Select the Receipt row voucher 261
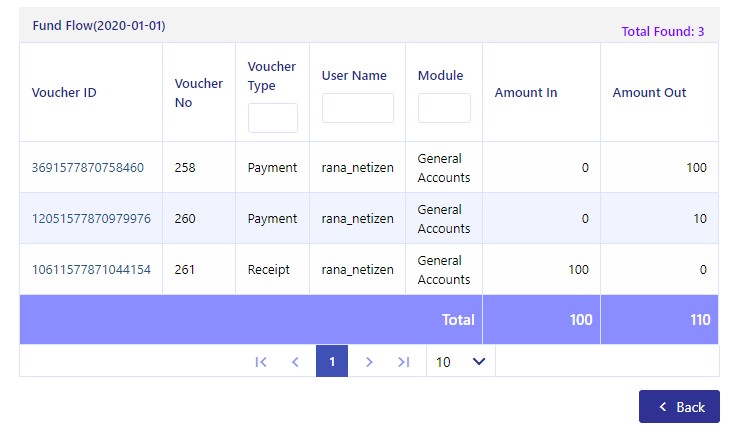 (369, 270)
